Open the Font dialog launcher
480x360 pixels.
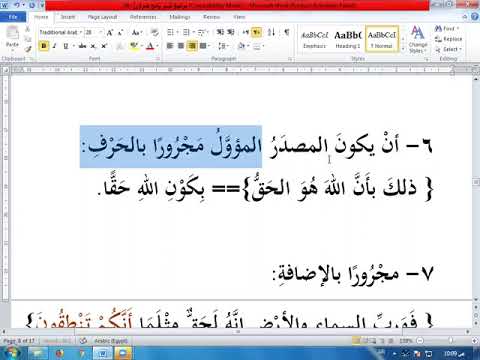158,59
